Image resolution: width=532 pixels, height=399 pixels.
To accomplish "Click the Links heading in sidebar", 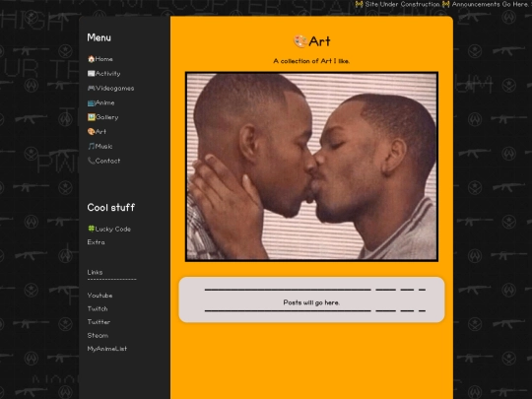I will tap(95, 272).
